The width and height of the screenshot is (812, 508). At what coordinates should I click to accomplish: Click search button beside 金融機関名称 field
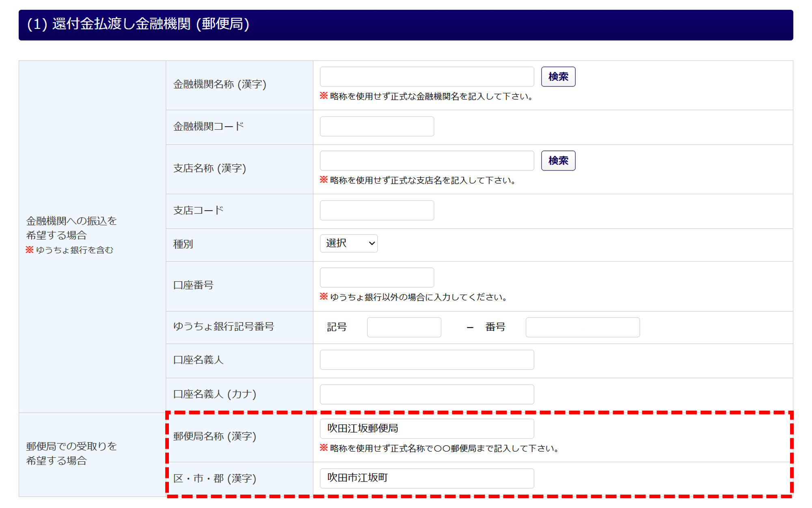coord(558,77)
